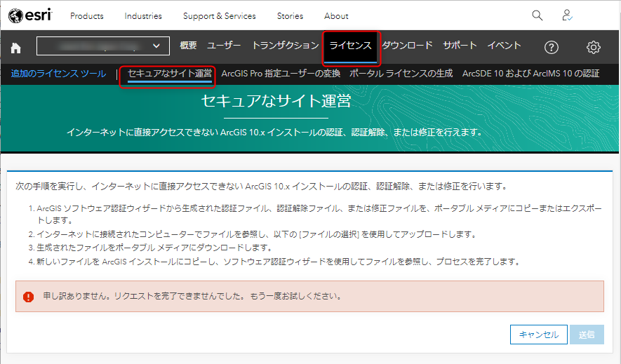The height and width of the screenshot is (364, 621).
Task: Open ポータル ライセンスの生成
Action: [x=401, y=74]
